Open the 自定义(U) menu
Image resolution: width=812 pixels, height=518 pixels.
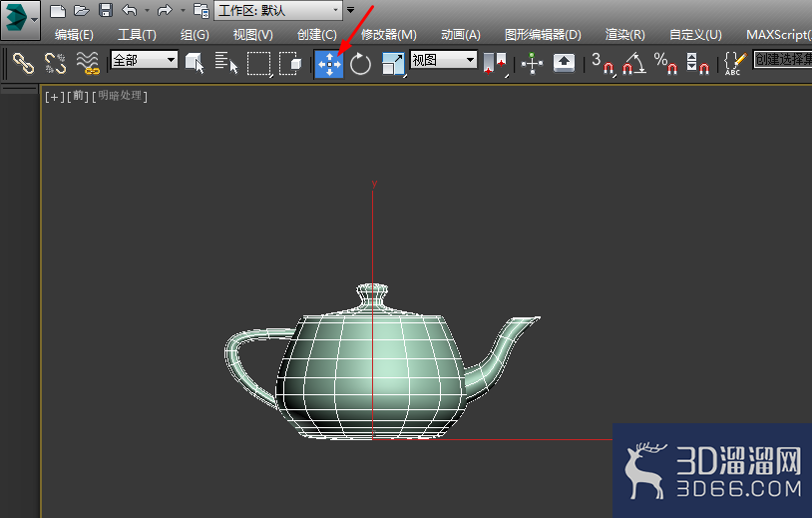695,35
